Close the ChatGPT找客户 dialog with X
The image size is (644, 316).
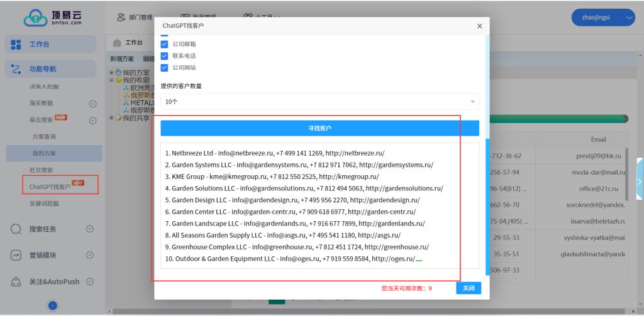click(479, 26)
